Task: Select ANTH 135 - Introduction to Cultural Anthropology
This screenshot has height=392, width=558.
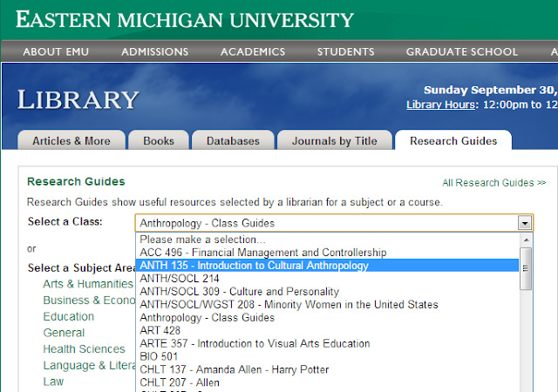Action: [327, 266]
